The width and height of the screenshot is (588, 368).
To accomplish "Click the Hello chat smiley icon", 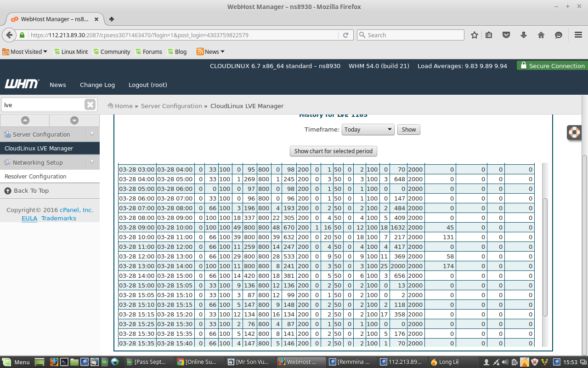I will click(x=559, y=35).
